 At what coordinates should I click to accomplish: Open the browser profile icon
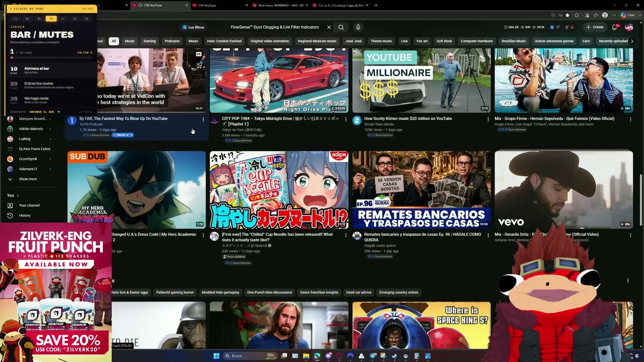point(605,15)
